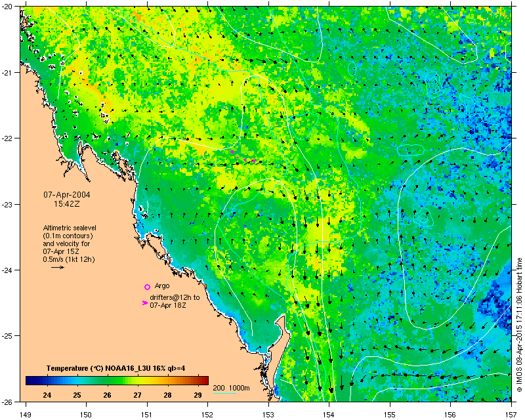Click the magenta drifter track on the map
The height and width of the screenshot is (420, 525).
point(243,157)
